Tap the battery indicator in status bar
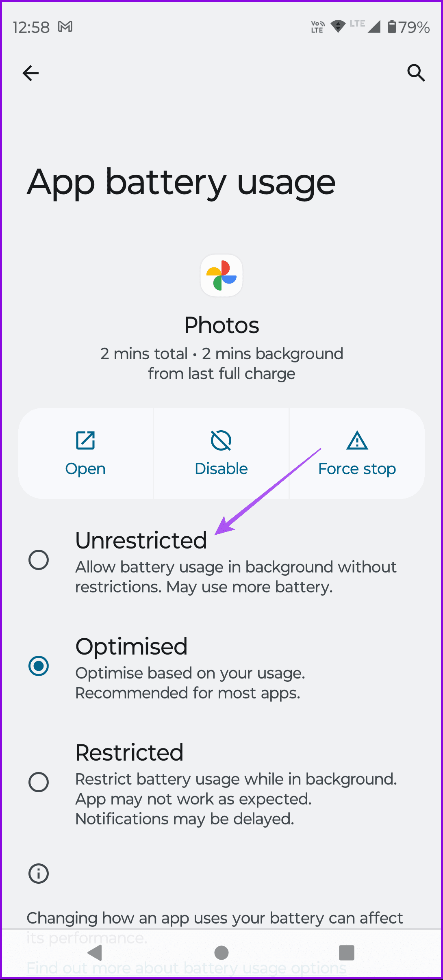Viewport: 443px width, 980px height. tap(393, 27)
